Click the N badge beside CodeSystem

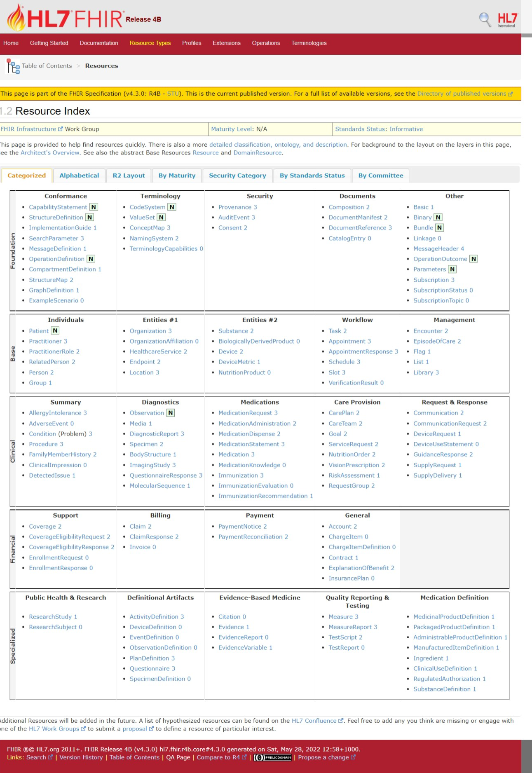click(x=172, y=207)
